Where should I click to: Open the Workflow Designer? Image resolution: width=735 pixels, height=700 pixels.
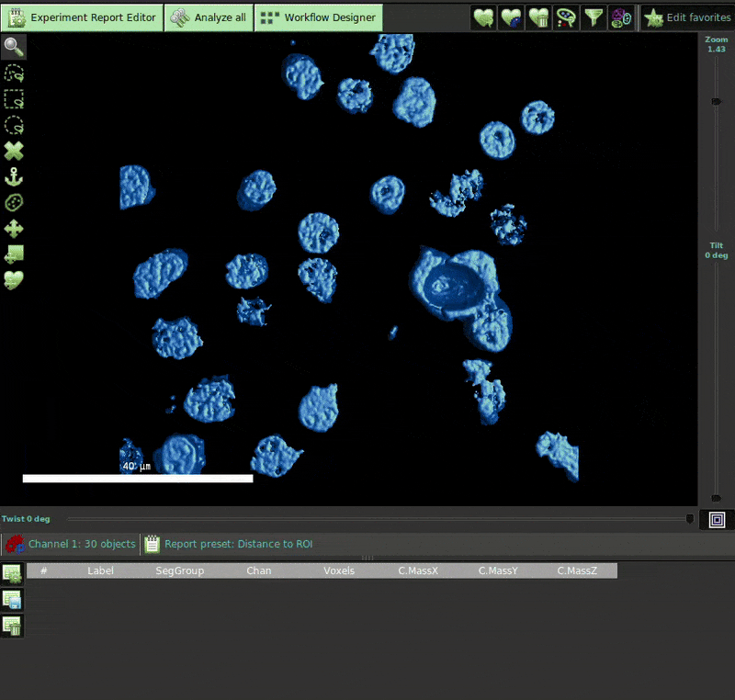pos(318,17)
